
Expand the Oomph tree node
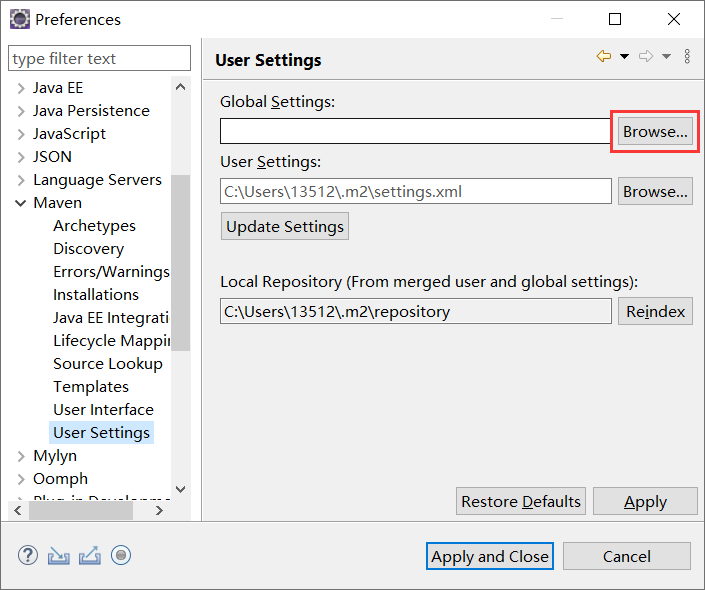click(x=21, y=479)
